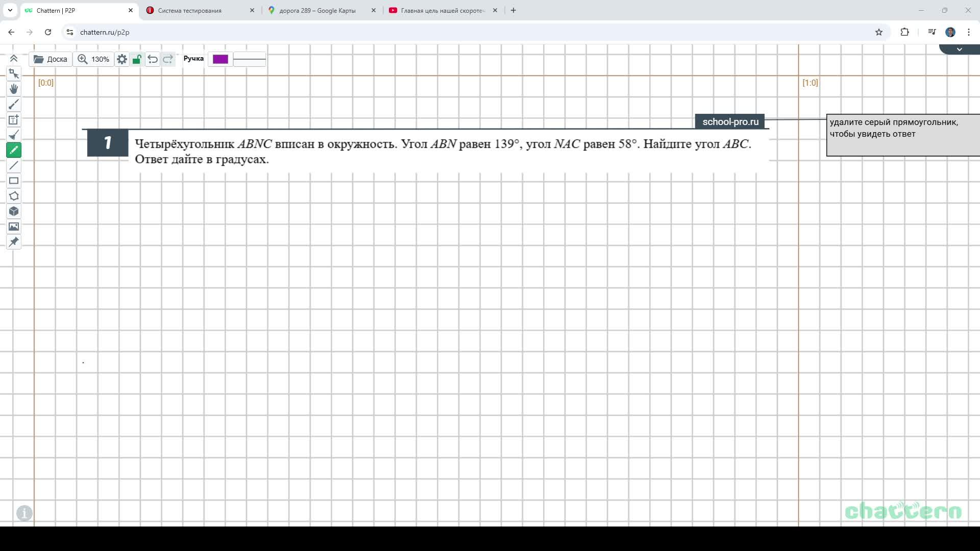Select the green pen tool
The height and width of the screenshot is (551, 980).
pyautogui.click(x=14, y=150)
